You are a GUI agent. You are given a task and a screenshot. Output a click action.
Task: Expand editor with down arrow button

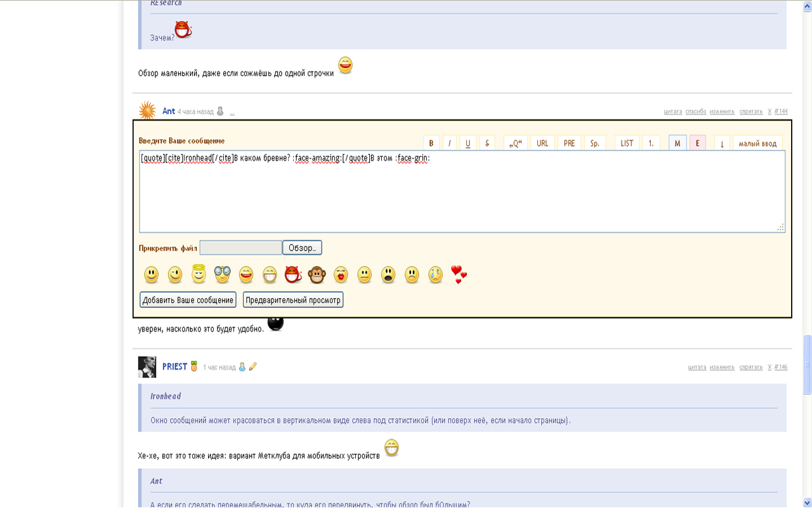pos(722,143)
